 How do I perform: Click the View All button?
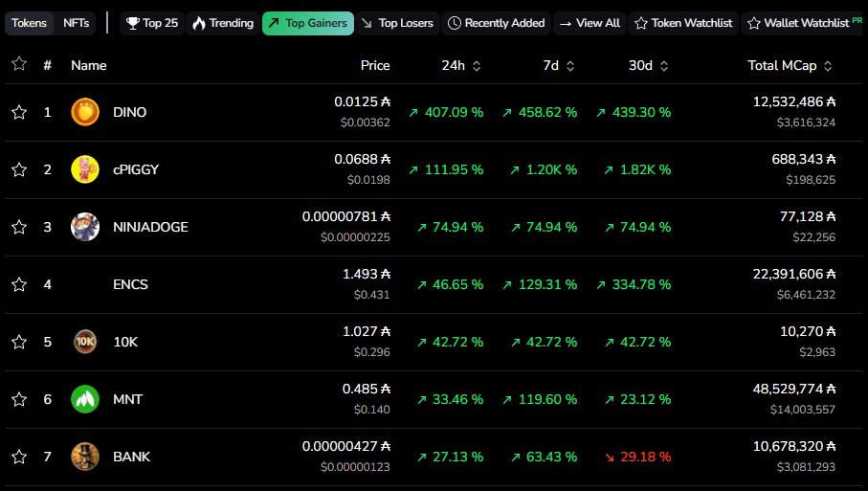[x=590, y=23]
